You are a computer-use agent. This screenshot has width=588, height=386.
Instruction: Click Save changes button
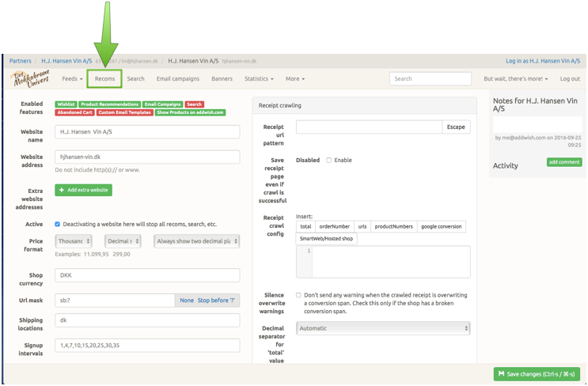tap(537, 374)
